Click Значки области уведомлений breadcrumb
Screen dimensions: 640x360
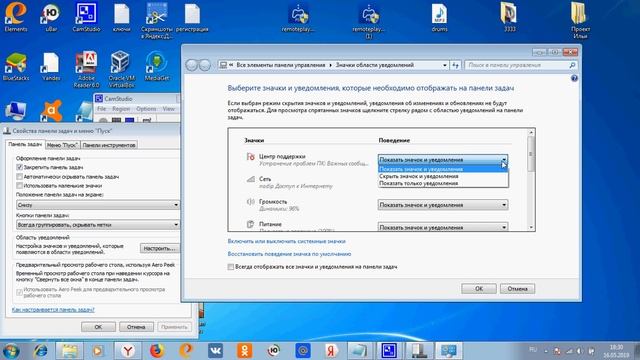click(375, 65)
